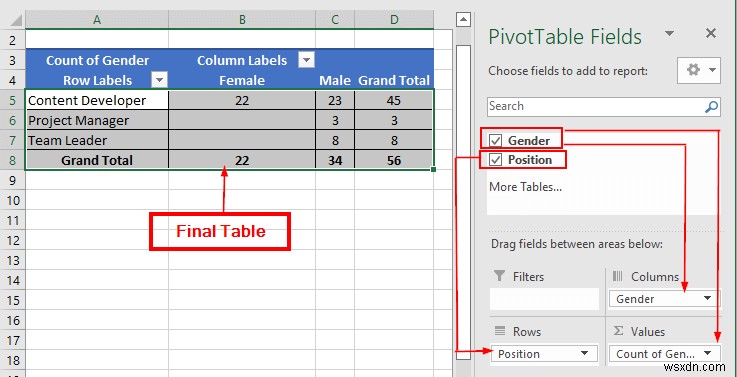Open the Row Labels filter dropdown

point(159,80)
